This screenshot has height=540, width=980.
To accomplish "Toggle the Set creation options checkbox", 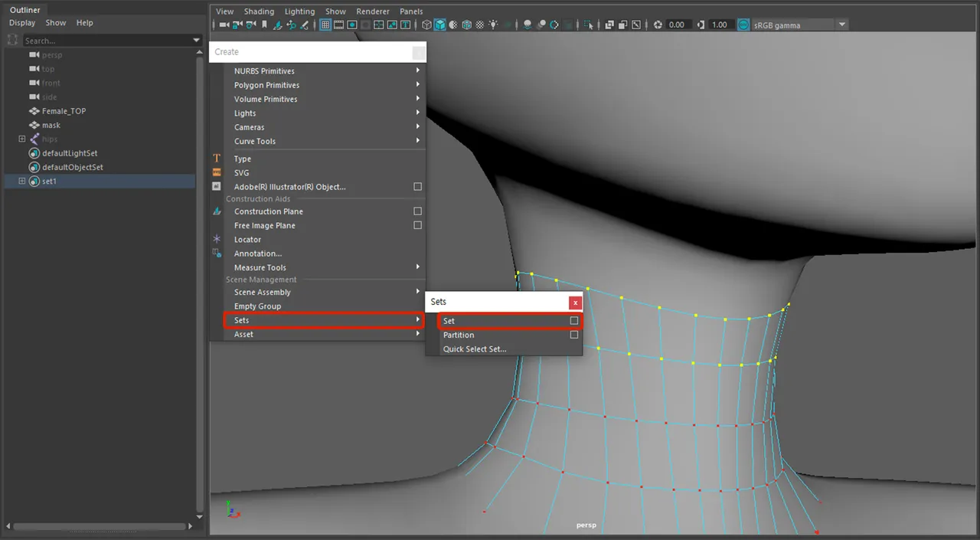I will (574, 321).
